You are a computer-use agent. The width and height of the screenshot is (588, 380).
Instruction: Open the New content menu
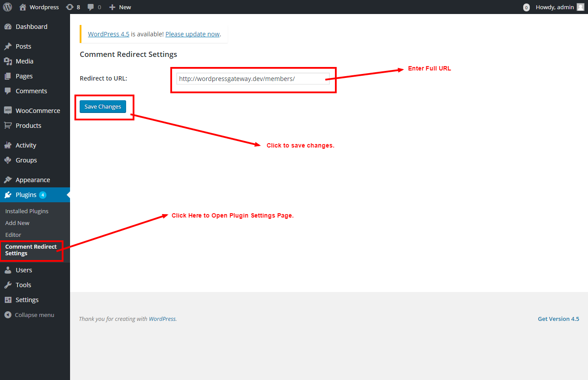(x=120, y=7)
